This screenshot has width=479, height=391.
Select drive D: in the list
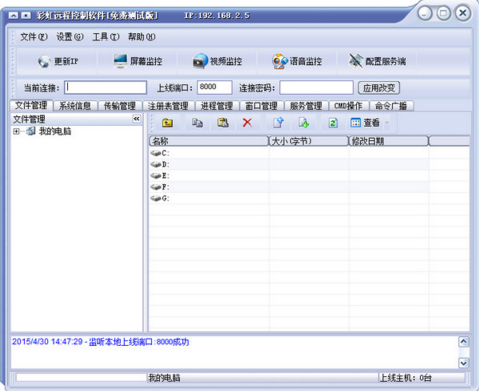(x=160, y=164)
